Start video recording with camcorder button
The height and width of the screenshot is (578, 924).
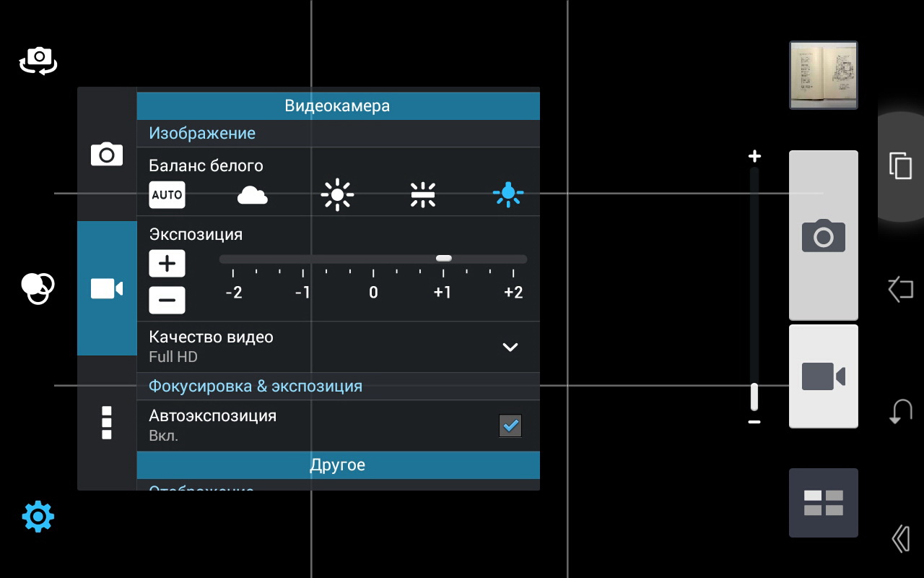824,376
